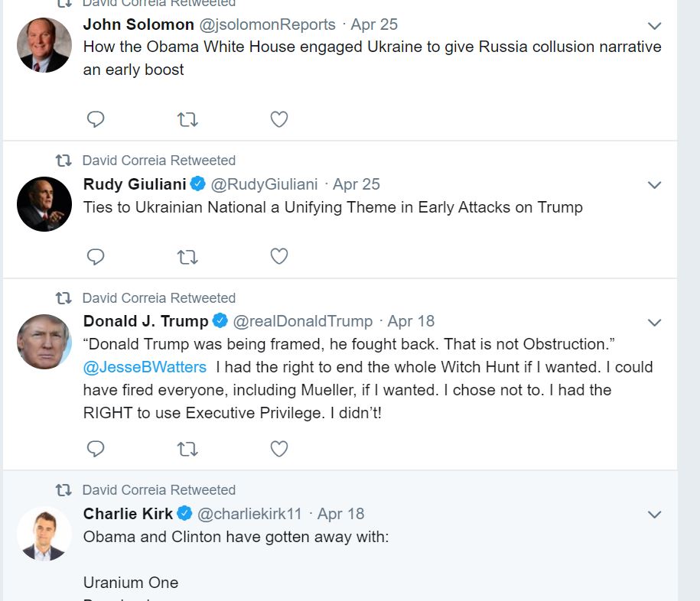
Task: Like John Solomon's tweet
Action: [x=279, y=119]
